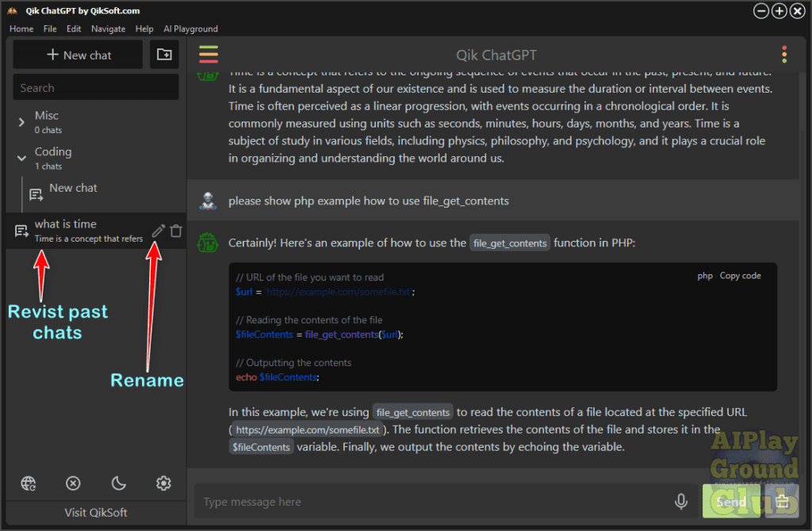
Task: Click the file_get_contents inline code after 'use the'
Action: coord(510,243)
